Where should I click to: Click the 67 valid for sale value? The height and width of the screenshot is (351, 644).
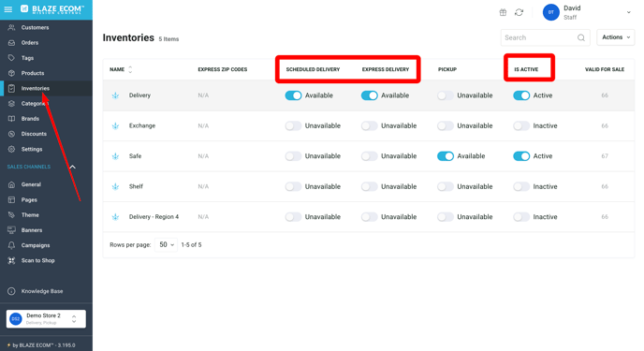tap(605, 156)
